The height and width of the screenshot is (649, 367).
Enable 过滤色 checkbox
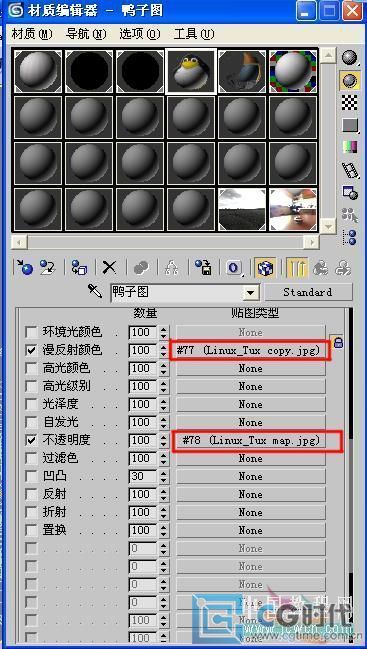(31, 459)
